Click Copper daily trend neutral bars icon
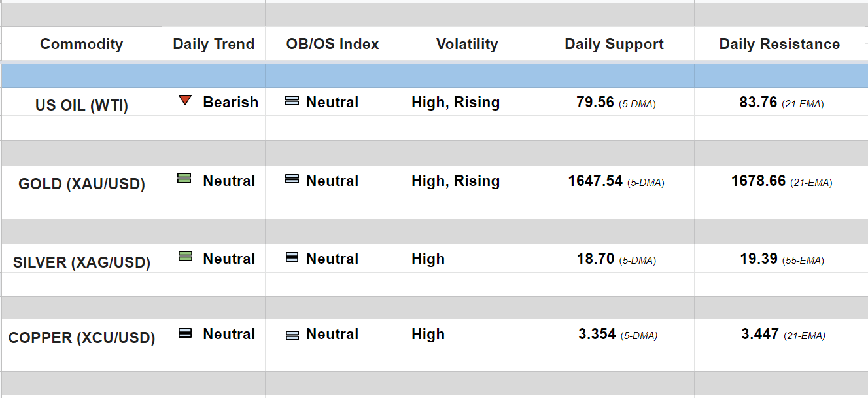This screenshot has width=868, height=398. click(x=185, y=333)
